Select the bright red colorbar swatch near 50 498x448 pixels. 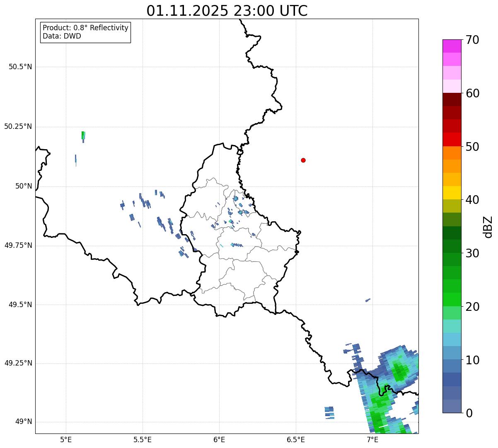tap(452, 140)
